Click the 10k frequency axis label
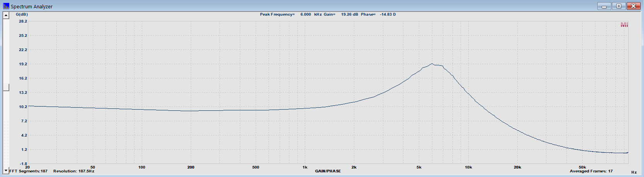This screenshot has height=177, width=644. click(468, 167)
